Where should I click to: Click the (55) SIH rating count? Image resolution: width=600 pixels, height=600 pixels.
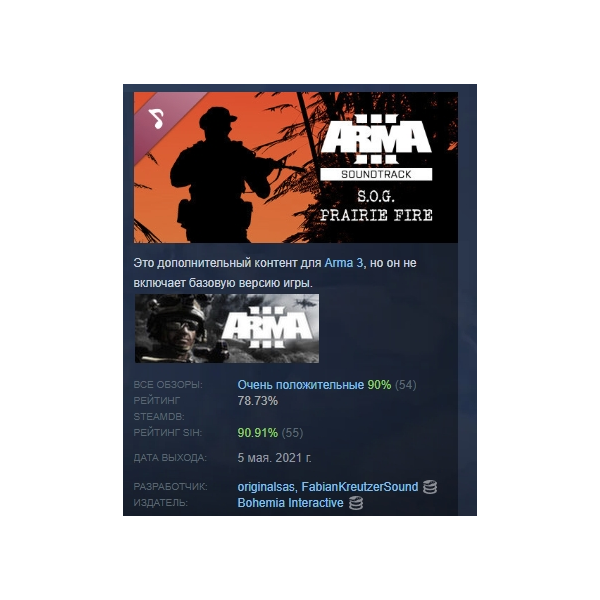[x=292, y=433]
